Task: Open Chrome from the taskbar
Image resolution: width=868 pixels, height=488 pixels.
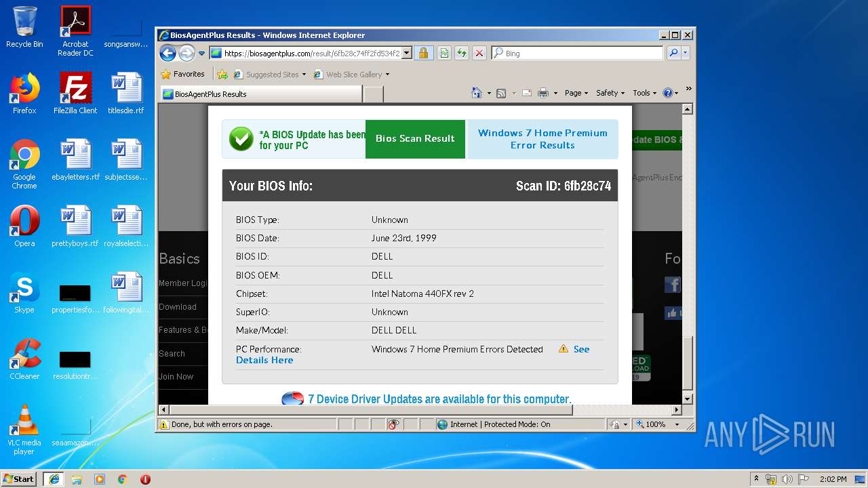Action: tap(123, 479)
